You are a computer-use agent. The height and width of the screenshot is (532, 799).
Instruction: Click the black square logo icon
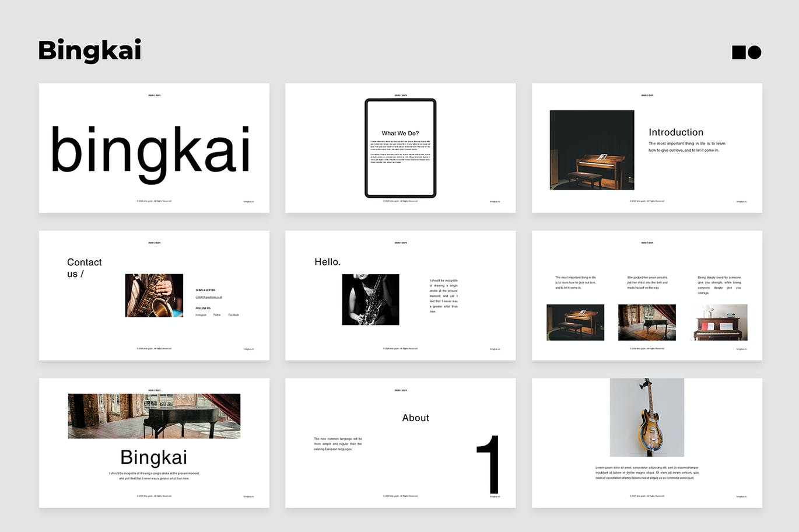739,52
